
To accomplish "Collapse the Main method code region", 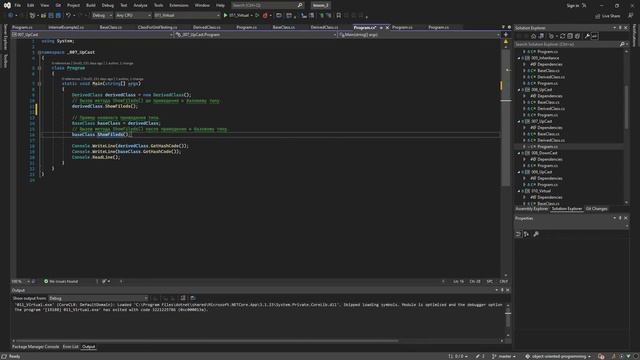I will (x=39, y=84).
